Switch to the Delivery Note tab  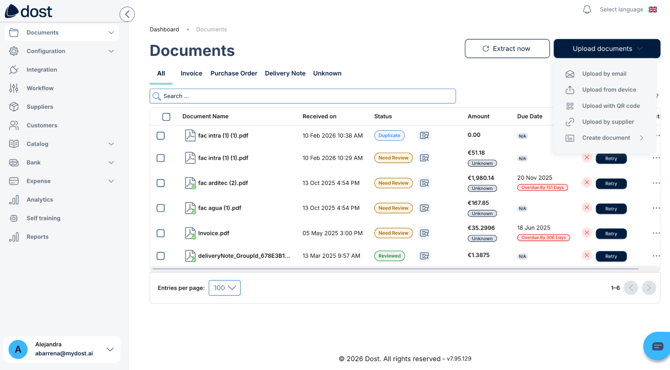[x=285, y=73]
